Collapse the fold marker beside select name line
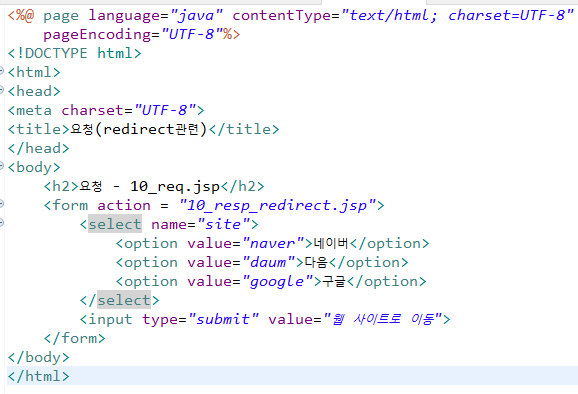This screenshot has width=578, height=394. [x=1, y=222]
